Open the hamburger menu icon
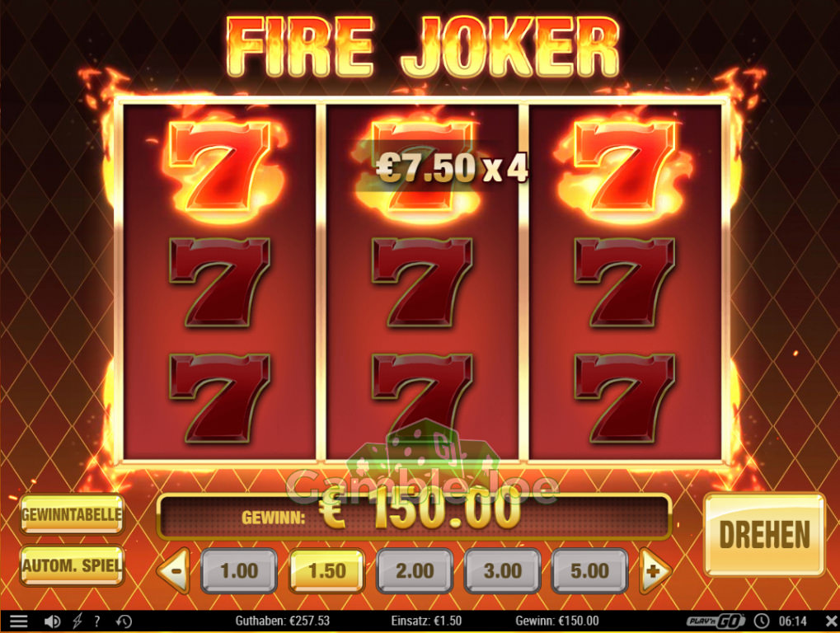This screenshot has height=633, width=840. pos(19,621)
